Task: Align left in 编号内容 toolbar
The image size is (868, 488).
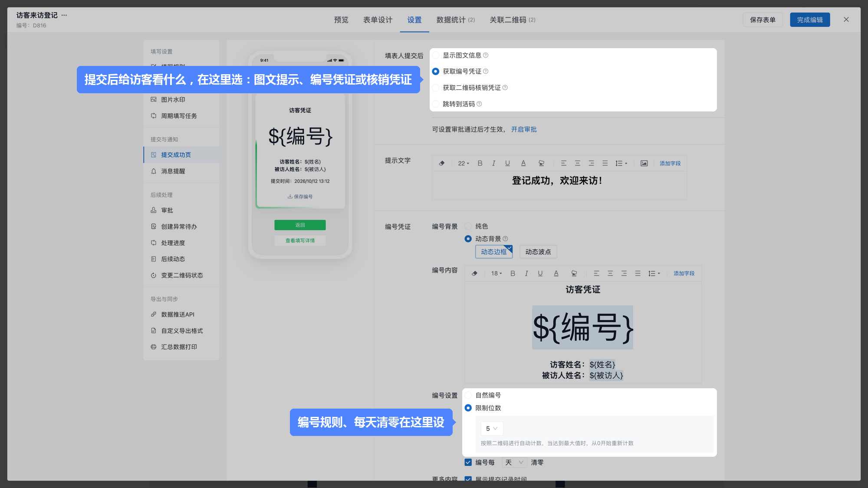Action: (596, 273)
